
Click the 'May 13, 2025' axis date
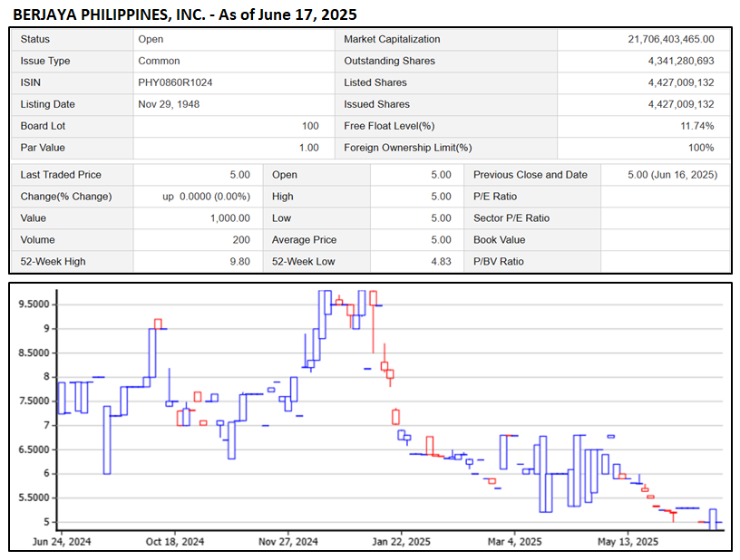pos(628,542)
